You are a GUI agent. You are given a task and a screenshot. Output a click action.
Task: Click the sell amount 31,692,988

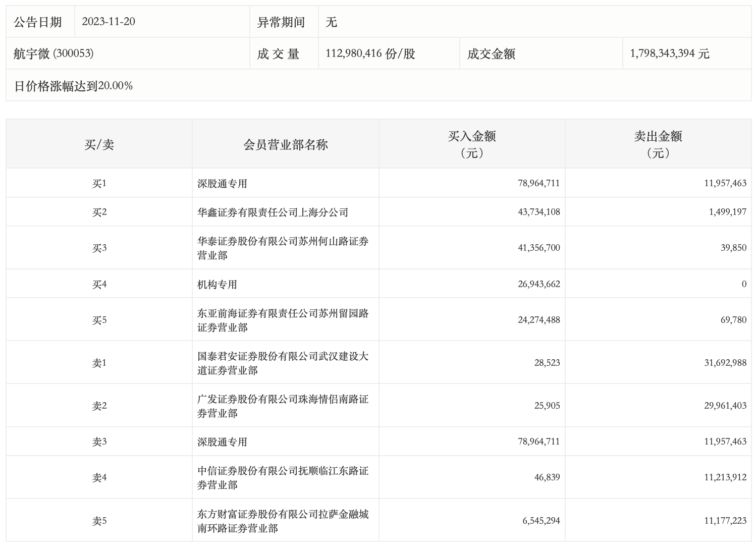(x=725, y=363)
